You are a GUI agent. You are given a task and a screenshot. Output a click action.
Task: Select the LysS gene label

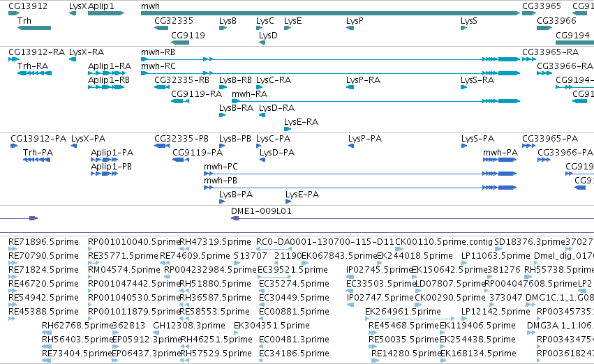469,20
